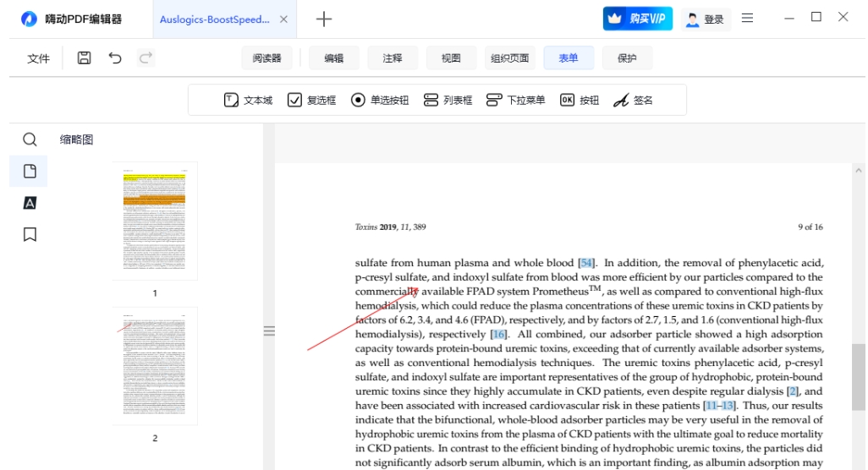Switch to the 编辑 tab
Screen dimensions: 868x470
334,58
